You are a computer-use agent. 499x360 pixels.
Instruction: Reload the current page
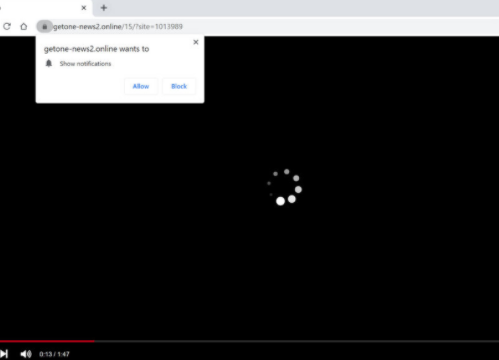(x=7, y=26)
